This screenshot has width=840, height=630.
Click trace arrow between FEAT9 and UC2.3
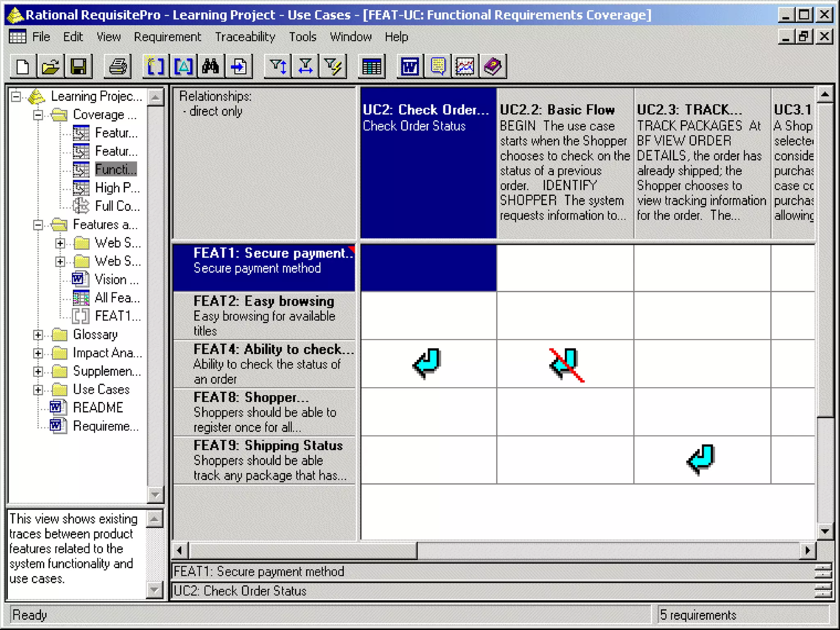(701, 459)
